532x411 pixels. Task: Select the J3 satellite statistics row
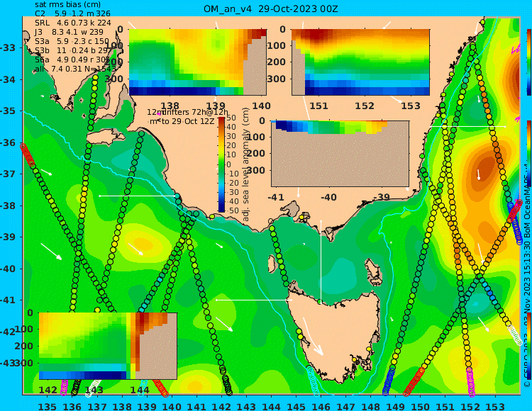69,32
